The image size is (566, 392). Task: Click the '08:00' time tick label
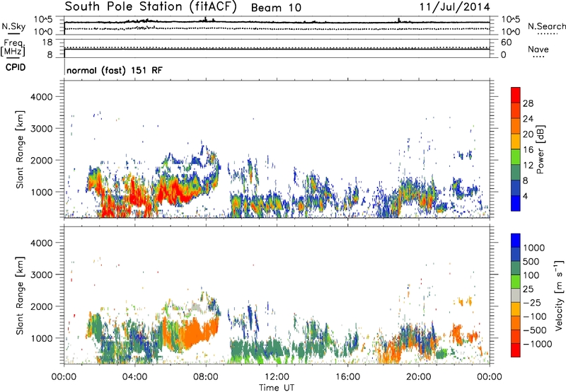pos(206,377)
